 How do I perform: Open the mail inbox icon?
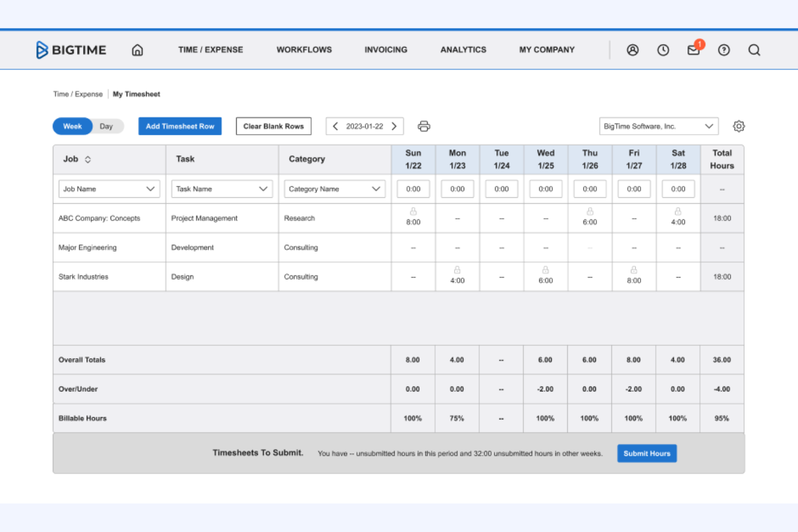click(693, 50)
